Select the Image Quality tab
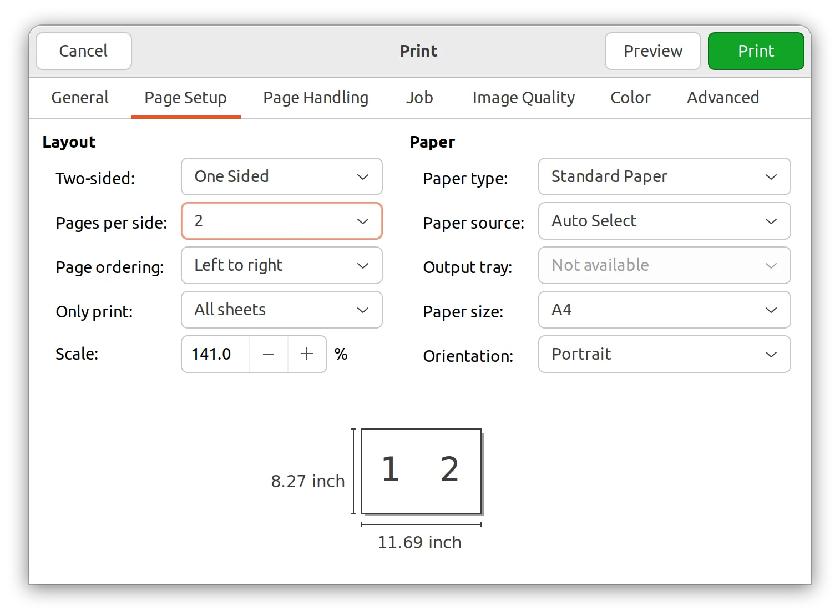 pos(524,98)
